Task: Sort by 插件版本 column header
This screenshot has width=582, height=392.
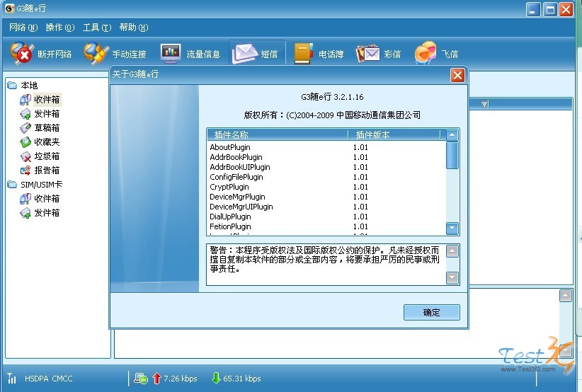Action: pos(394,134)
